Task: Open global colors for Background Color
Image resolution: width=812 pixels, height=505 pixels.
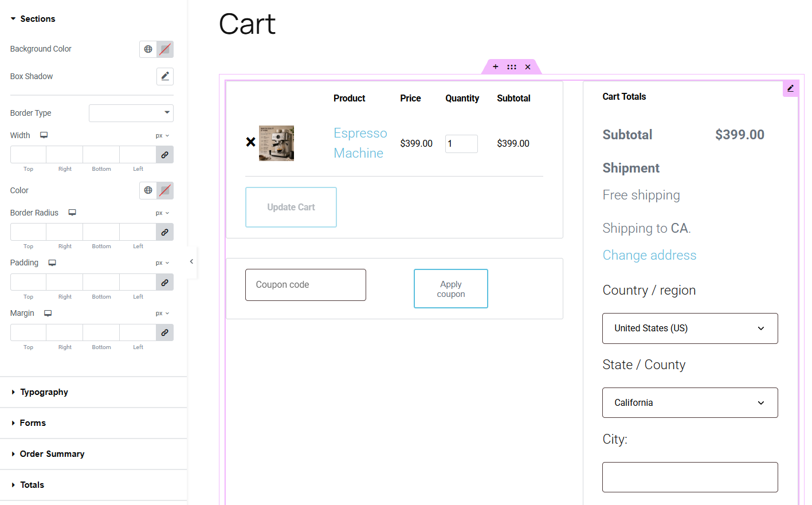Action: tap(148, 49)
